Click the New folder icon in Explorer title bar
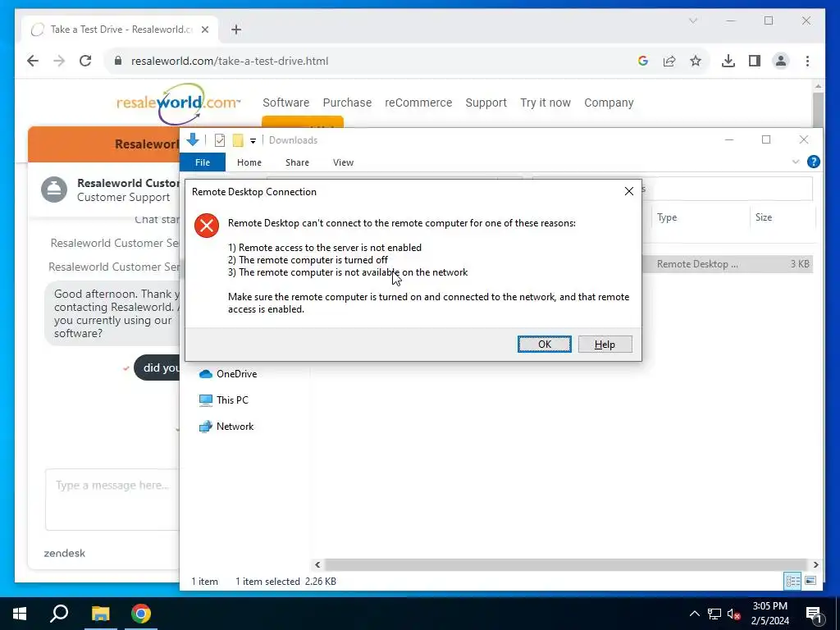 point(238,140)
